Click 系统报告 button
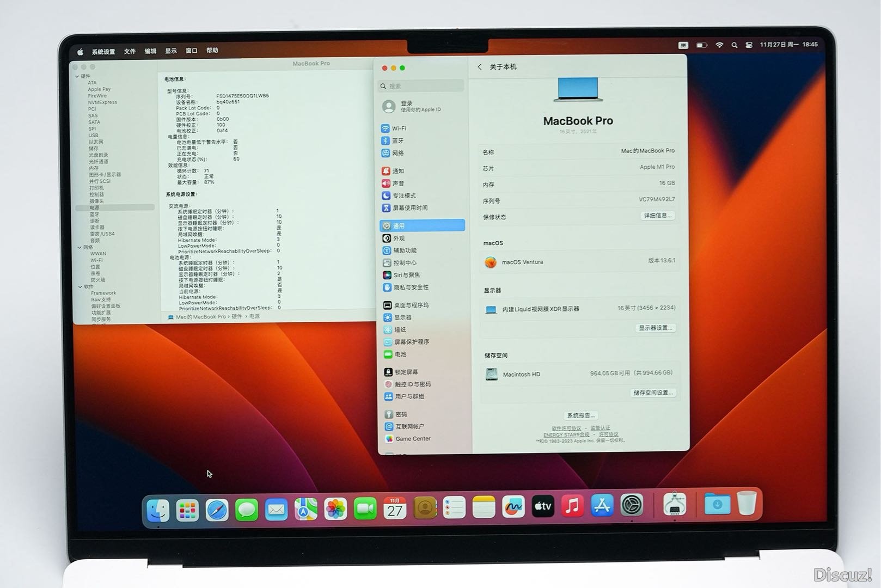Image resolution: width=881 pixels, height=588 pixels. 580,415
